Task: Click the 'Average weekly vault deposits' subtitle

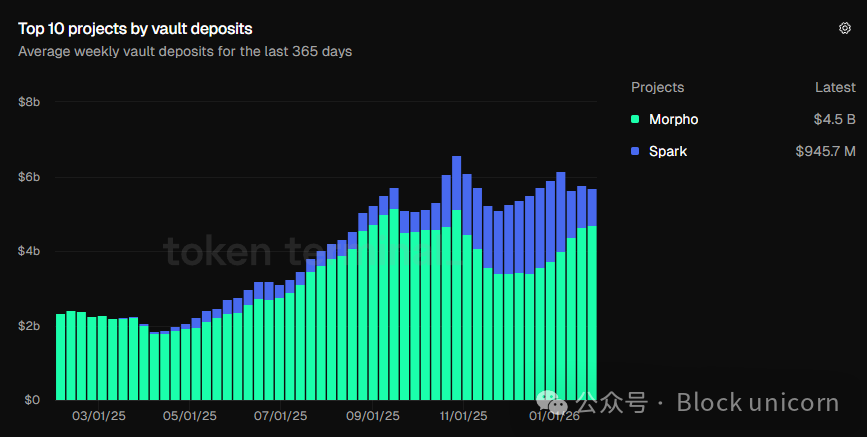Action: coord(185,51)
